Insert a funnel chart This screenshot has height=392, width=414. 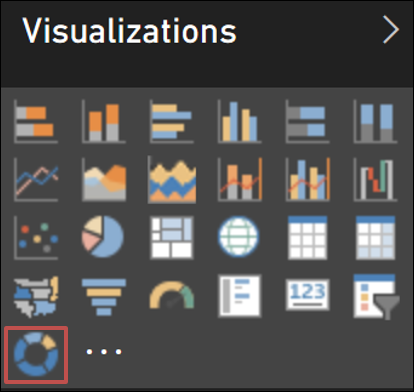click(x=104, y=297)
